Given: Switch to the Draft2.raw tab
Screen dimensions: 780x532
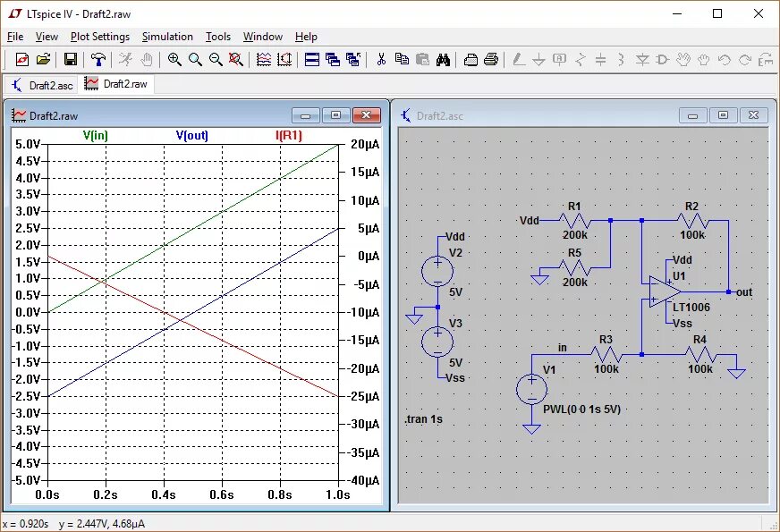Looking at the screenshot, I should coord(116,84).
